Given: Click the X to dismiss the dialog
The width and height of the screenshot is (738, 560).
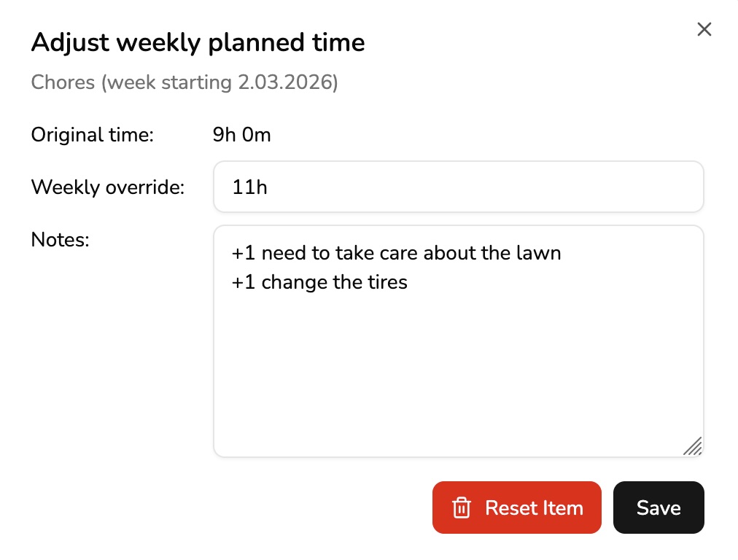Looking at the screenshot, I should point(703,29).
